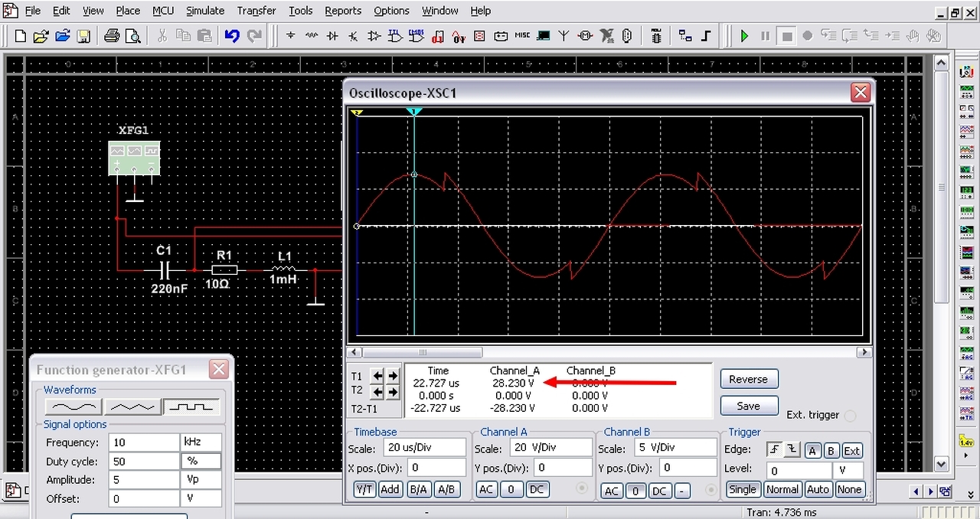Click the oscilloscope horizontal scrollbar thumb
The height and width of the screenshot is (519, 980).
coord(422,353)
